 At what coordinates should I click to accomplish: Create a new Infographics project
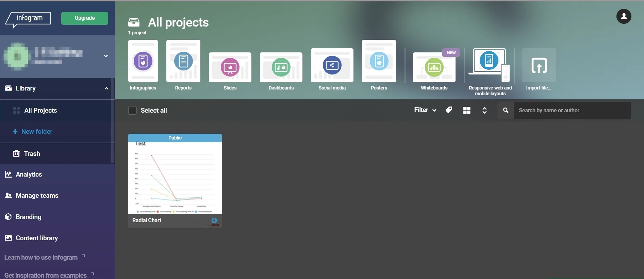tap(143, 62)
